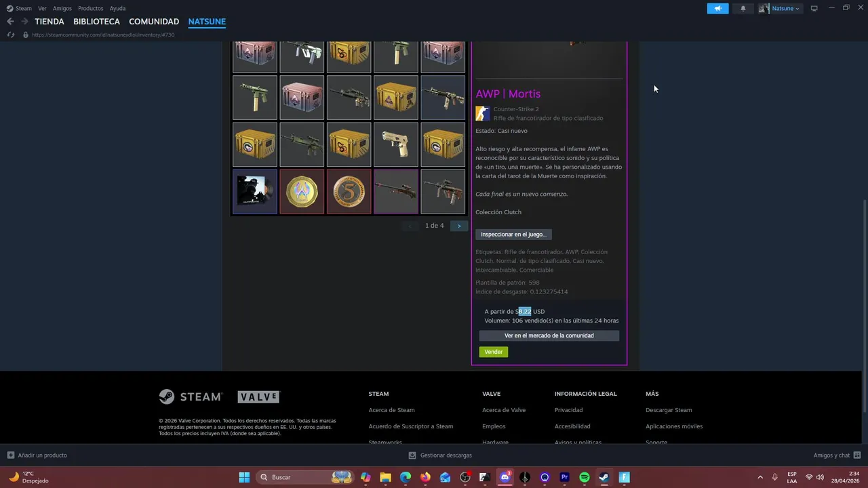Click Añadir un producto
The width and height of the screenshot is (868, 488).
tap(37, 455)
